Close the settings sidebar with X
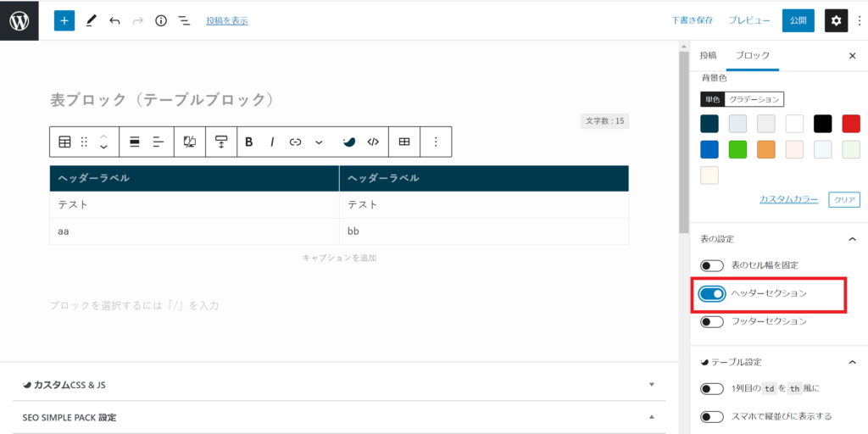Screen dimensions: 868x434 click(x=853, y=55)
